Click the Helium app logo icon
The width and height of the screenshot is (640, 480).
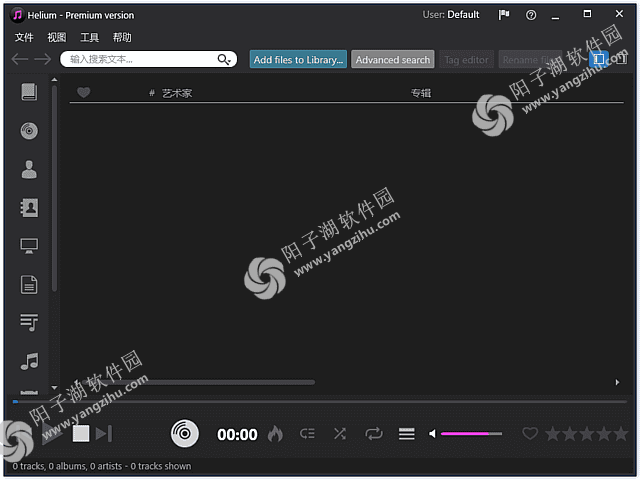(x=17, y=15)
